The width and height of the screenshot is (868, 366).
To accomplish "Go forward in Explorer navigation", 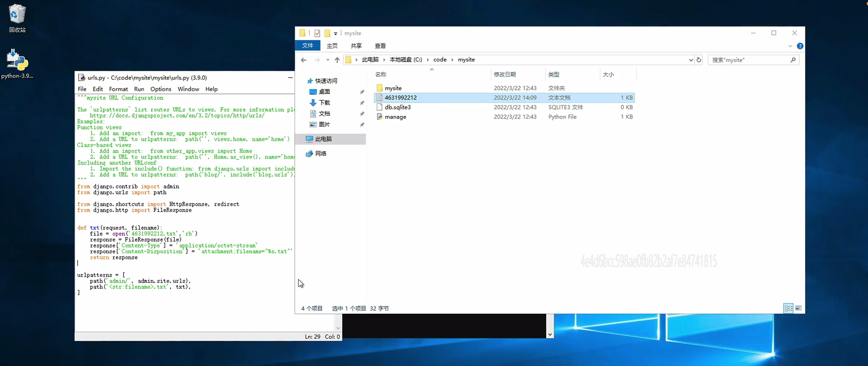I will (317, 60).
